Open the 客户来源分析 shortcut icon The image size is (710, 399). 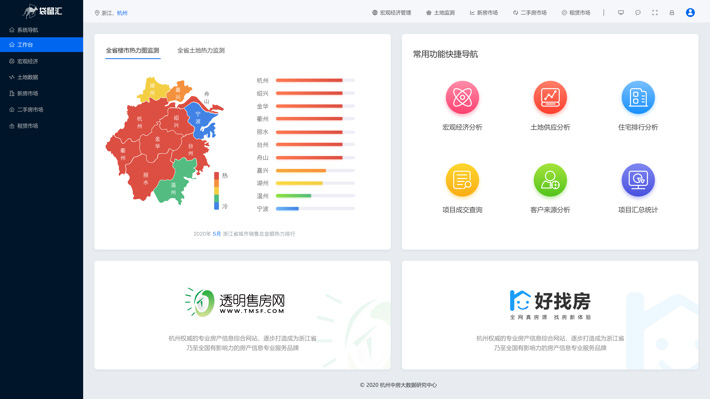550,180
